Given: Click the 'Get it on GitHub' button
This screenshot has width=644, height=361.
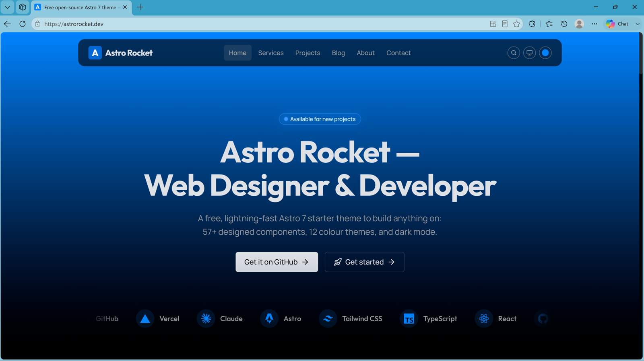Looking at the screenshot, I should click(x=277, y=262).
